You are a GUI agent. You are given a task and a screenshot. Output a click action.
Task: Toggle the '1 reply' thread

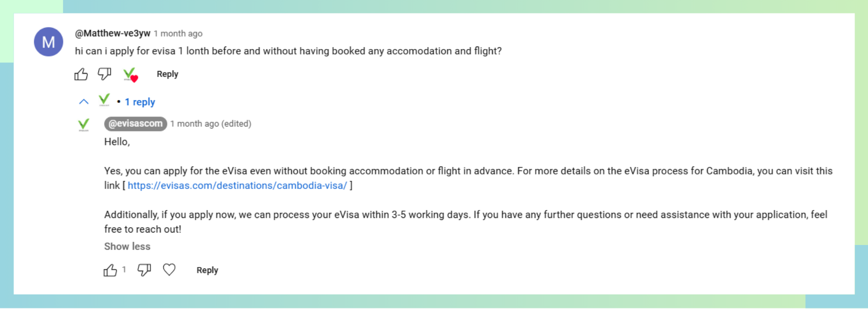(140, 102)
